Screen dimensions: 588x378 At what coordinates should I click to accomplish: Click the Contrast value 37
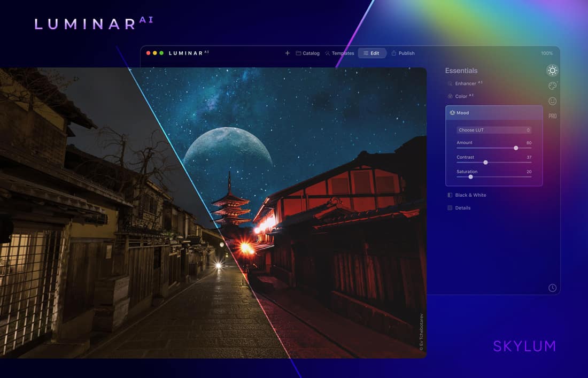point(529,157)
